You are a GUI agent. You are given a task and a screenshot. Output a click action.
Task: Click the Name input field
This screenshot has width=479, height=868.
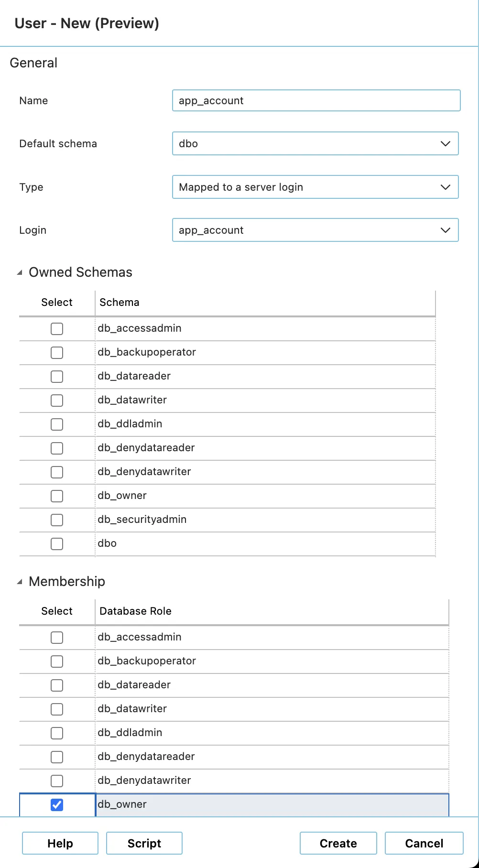click(316, 100)
